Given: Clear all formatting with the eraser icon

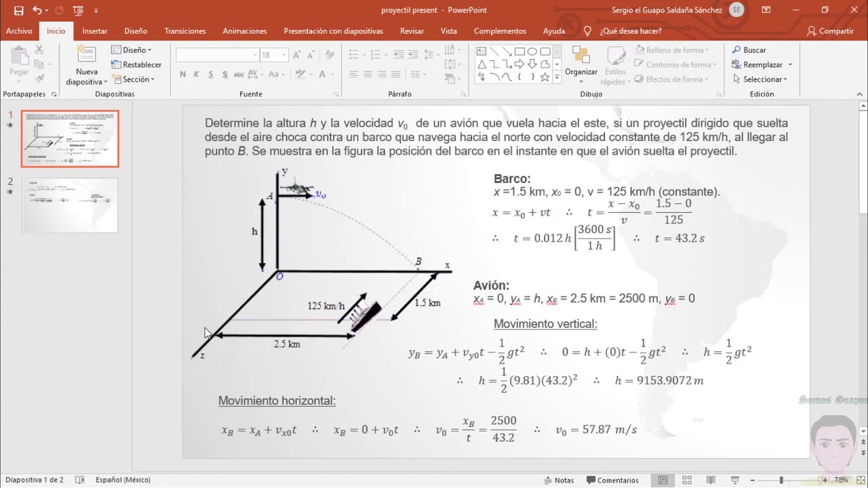Looking at the screenshot, I should [x=330, y=55].
